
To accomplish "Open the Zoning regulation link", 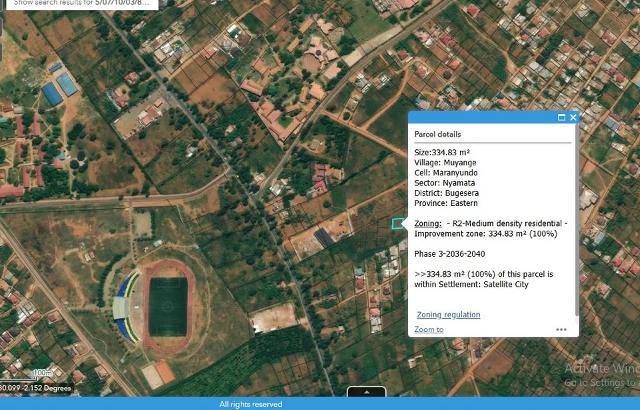I will [448, 315].
